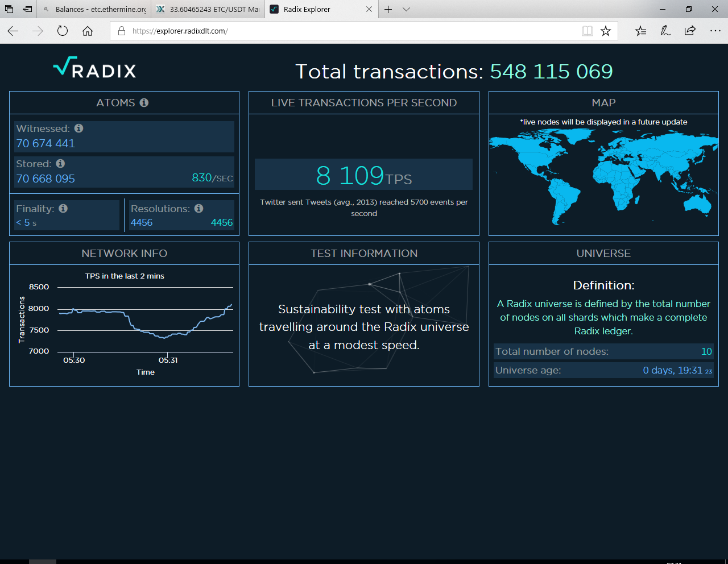Image resolution: width=728 pixels, height=564 pixels.
Task: Add page to favorites with star icon
Action: point(606,31)
